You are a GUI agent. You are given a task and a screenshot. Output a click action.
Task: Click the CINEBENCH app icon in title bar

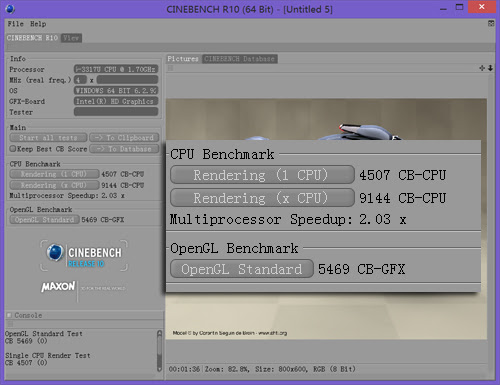coord(10,9)
